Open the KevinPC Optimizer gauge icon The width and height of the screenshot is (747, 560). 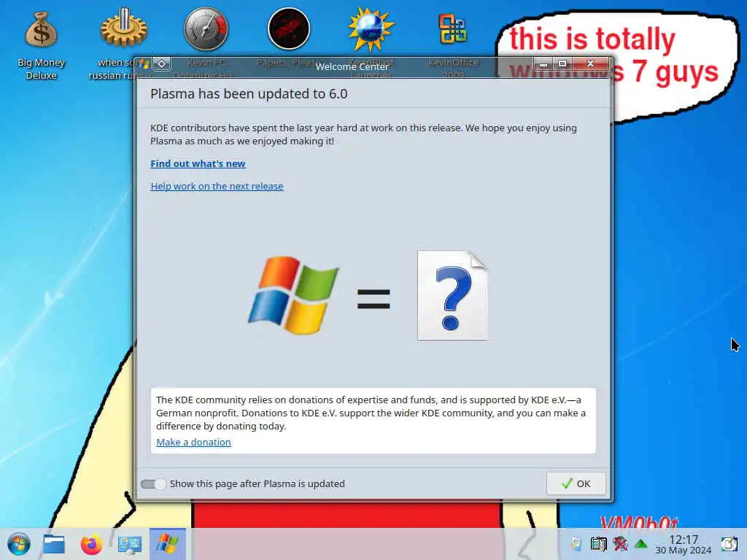click(206, 28)
